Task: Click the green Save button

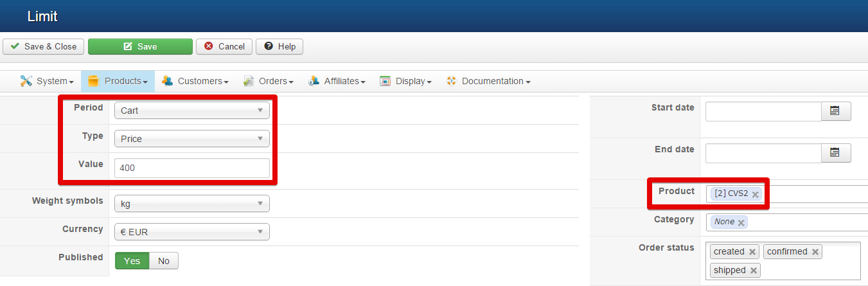Action: tap(140, 46)
